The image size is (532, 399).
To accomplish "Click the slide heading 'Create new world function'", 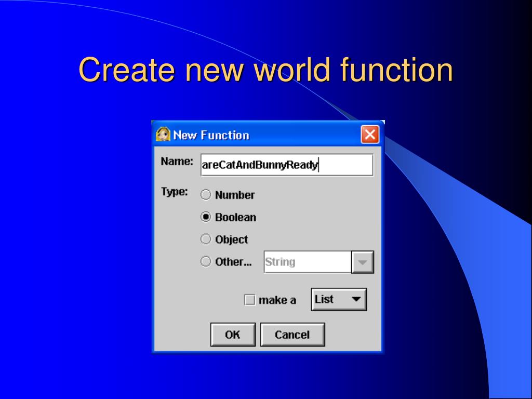I will click(x=265, y=70).
